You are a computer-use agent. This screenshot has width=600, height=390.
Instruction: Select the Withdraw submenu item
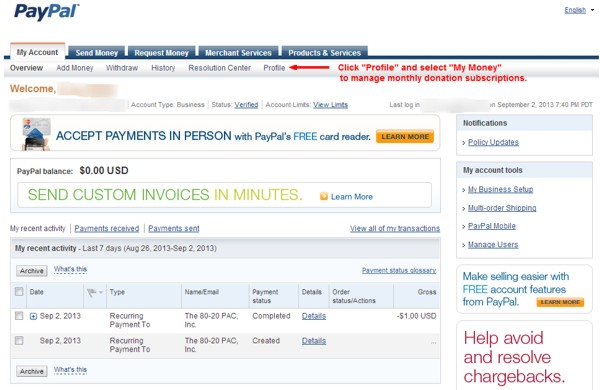[122, 68]
